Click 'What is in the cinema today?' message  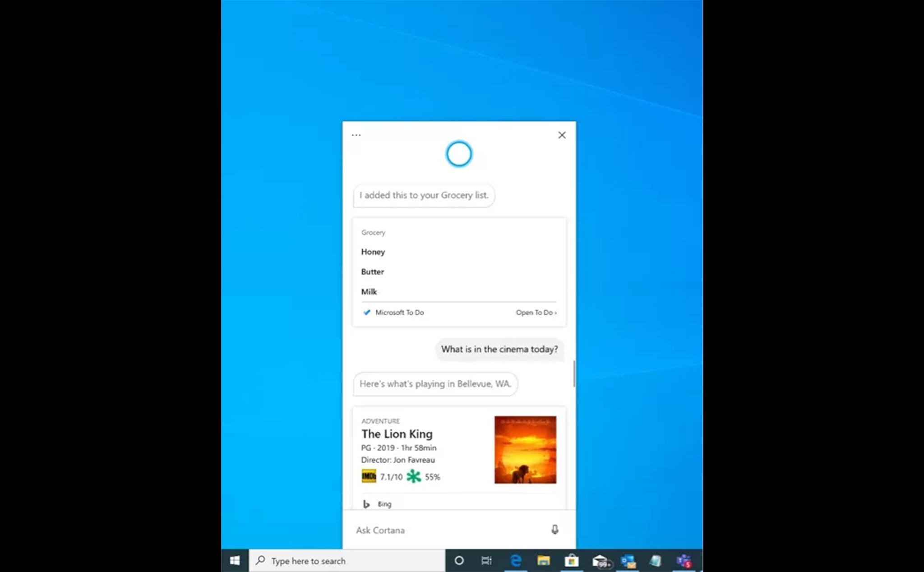[x=499, y=349]
